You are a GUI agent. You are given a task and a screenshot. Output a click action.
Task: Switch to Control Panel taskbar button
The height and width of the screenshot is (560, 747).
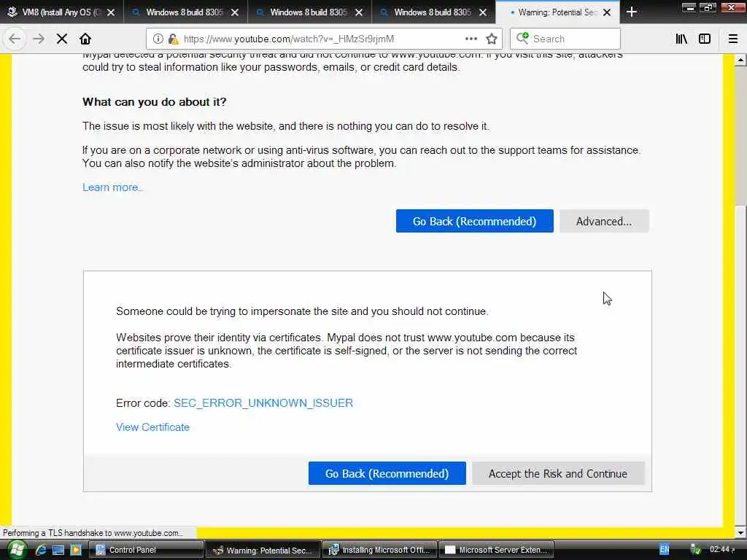click(146, 550)
